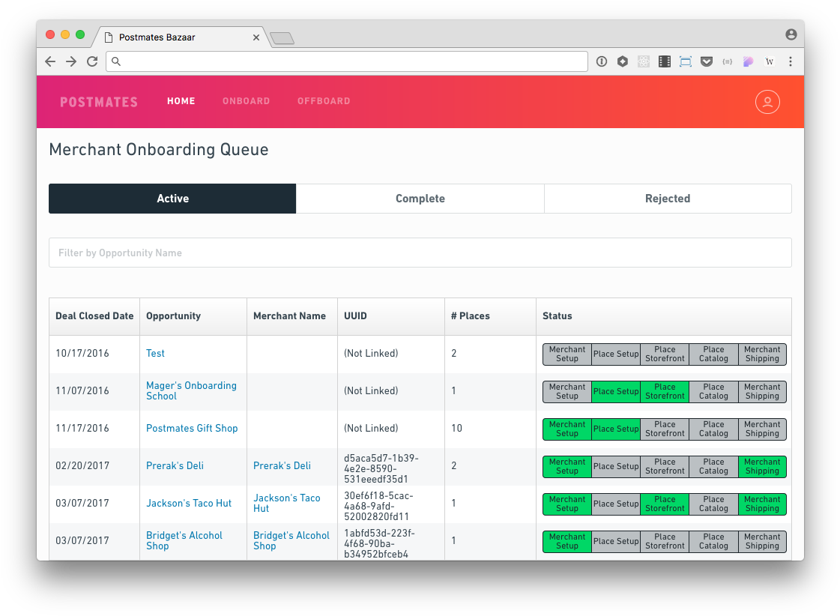Focus the browser address bar
840x616 pixels.
click(x=347, y=61)
